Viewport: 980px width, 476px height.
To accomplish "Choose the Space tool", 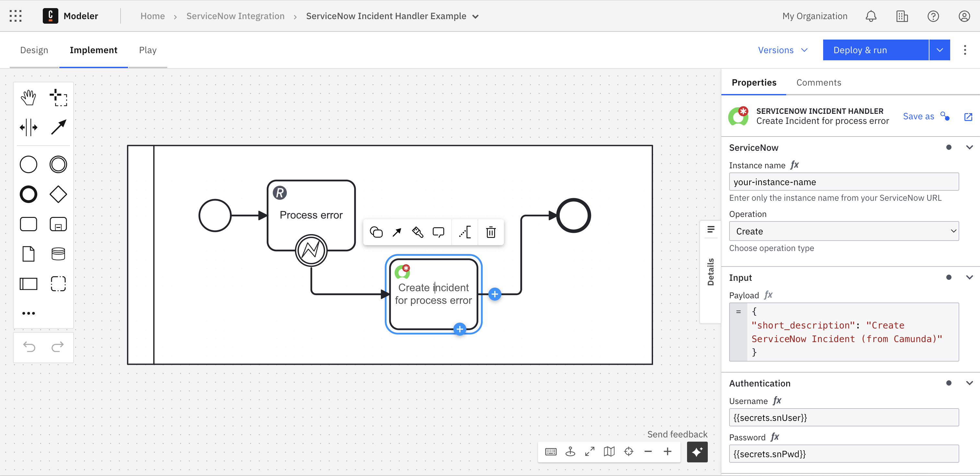I will [x=28, y=127].
